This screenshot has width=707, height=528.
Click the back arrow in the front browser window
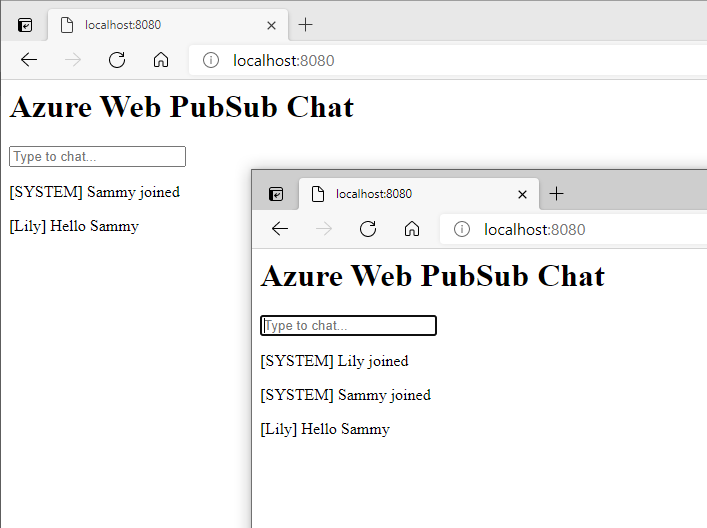280,229
